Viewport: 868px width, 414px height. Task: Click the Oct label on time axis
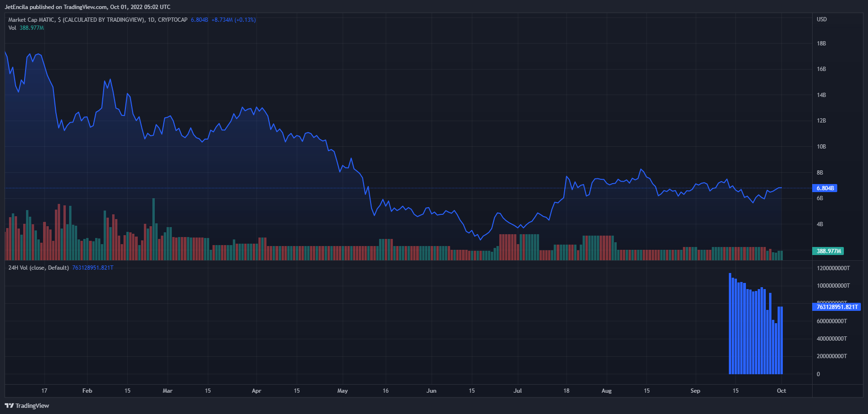[781, 391]
